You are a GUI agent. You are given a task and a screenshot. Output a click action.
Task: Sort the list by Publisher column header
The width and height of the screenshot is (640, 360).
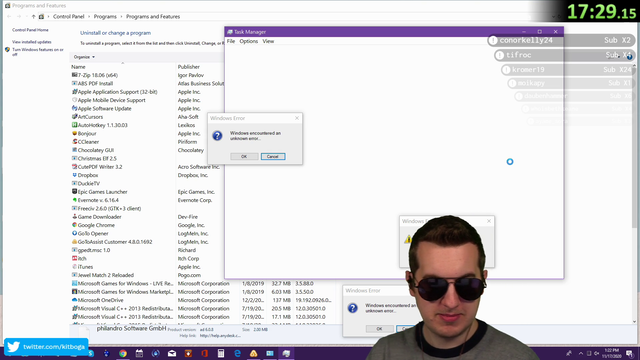(189, 67)
